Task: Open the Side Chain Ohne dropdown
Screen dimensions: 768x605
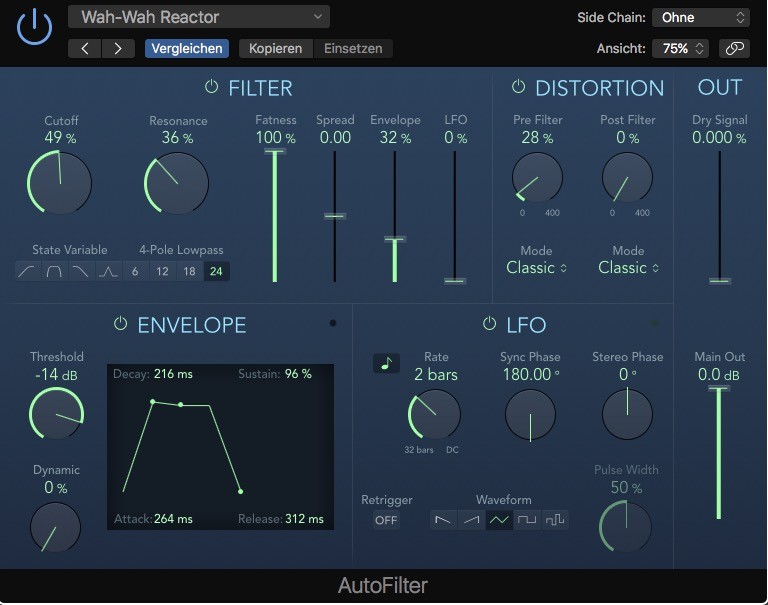Action: (700, 17)
